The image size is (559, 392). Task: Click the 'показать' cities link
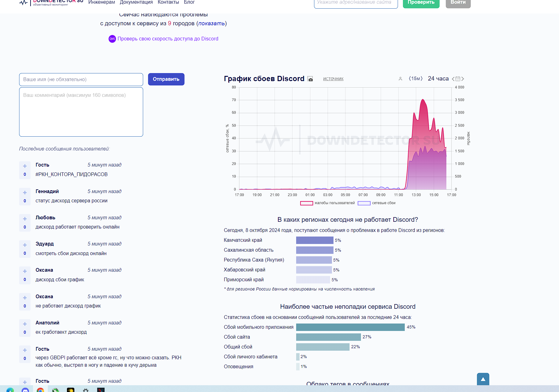pyautogui.click(x=211, y=23)
